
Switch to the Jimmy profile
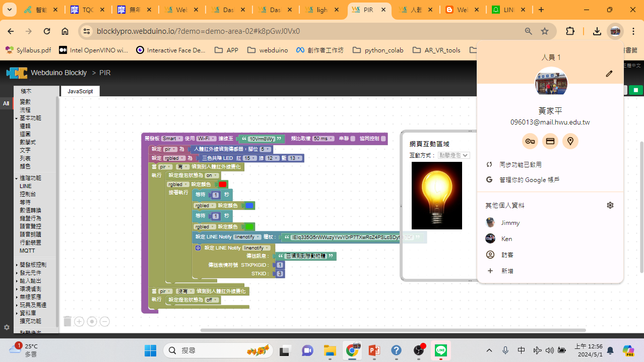[510, 223]
